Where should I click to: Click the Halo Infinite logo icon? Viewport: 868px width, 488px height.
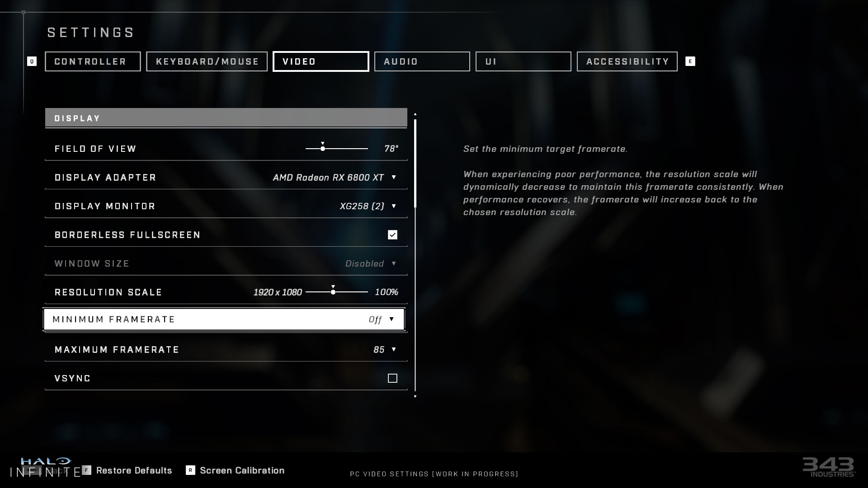pos(46,466)
